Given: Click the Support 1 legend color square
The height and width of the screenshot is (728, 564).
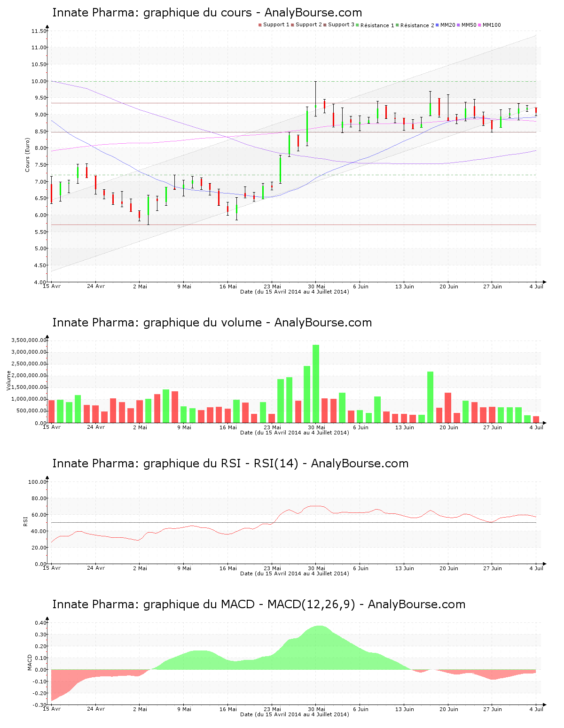Looking at the screenshot, I should [260, 25].
